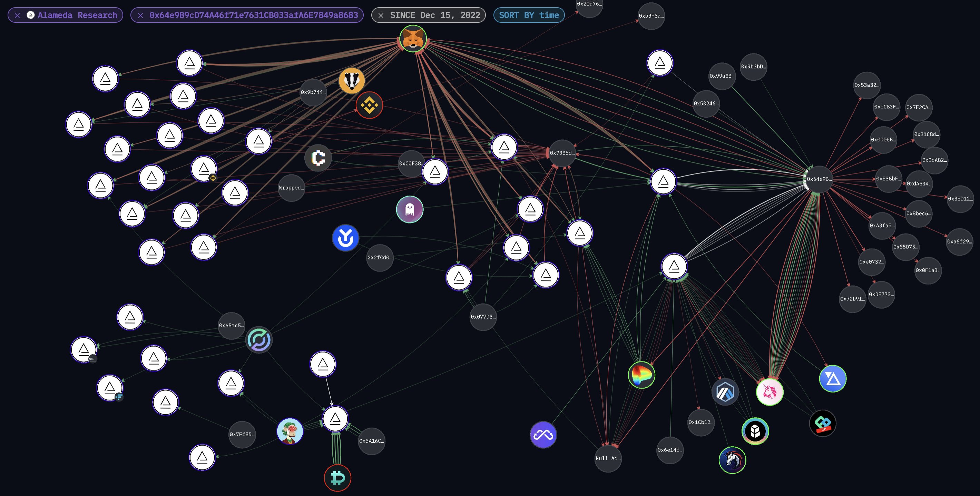
Task: Select Alameda node with Binance badge
Action: pyautogui.click(x=204, y=169)
